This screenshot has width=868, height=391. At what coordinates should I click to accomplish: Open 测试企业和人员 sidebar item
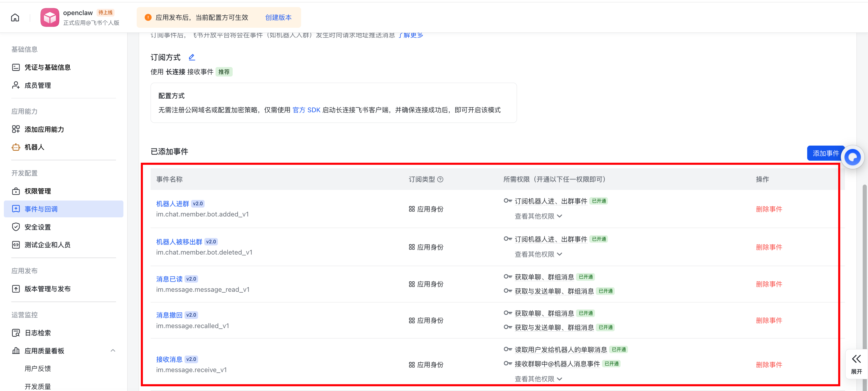(x=64, y=245)
